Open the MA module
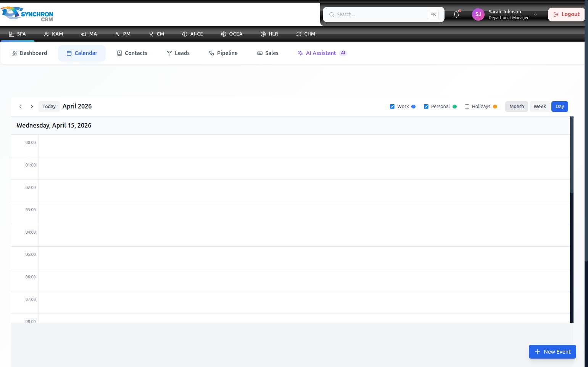Screen dimensions: 588x367 click(89, 34)
